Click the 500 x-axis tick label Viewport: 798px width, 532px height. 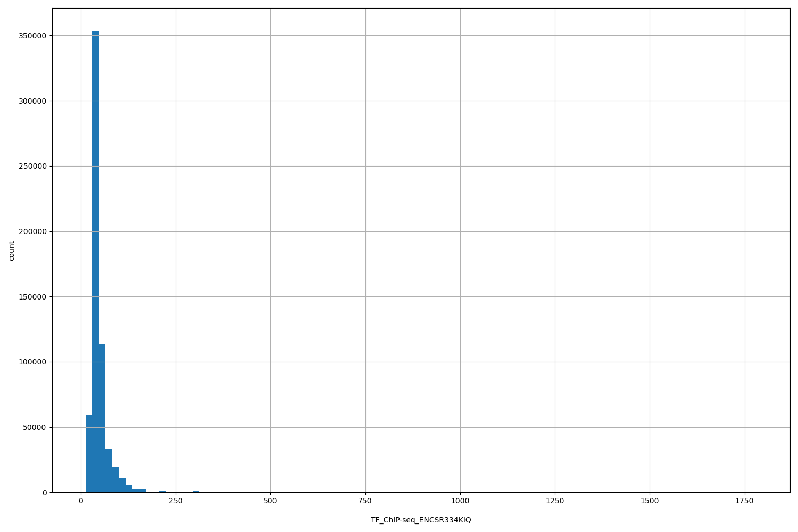tap(270, 501)
